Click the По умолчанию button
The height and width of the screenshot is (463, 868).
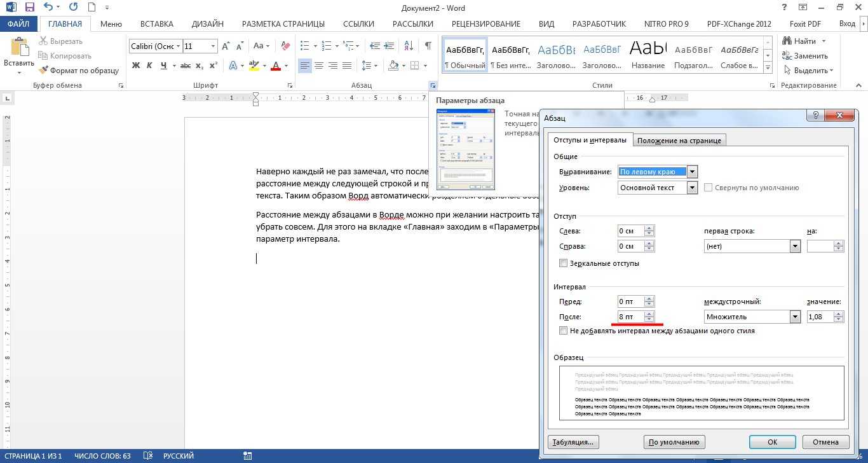674,442
